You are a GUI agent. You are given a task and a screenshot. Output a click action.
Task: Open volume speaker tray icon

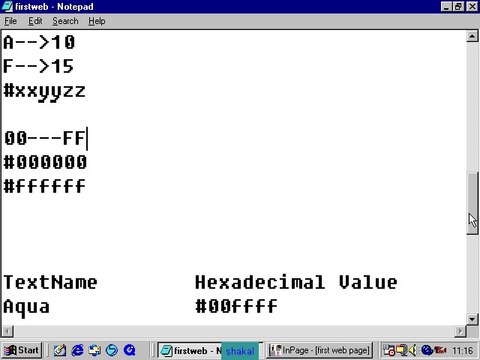(413, 350)
